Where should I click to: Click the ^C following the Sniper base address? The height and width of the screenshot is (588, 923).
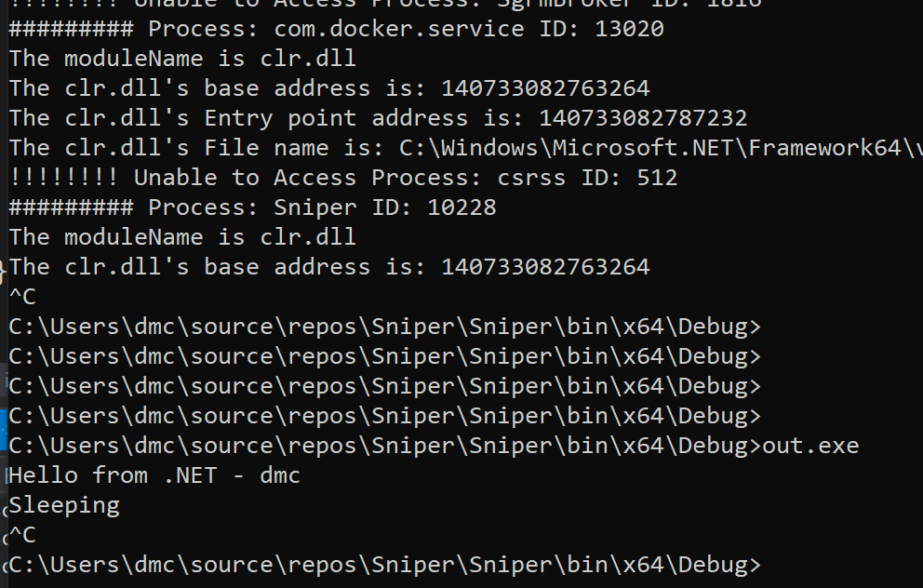(23, 296)
